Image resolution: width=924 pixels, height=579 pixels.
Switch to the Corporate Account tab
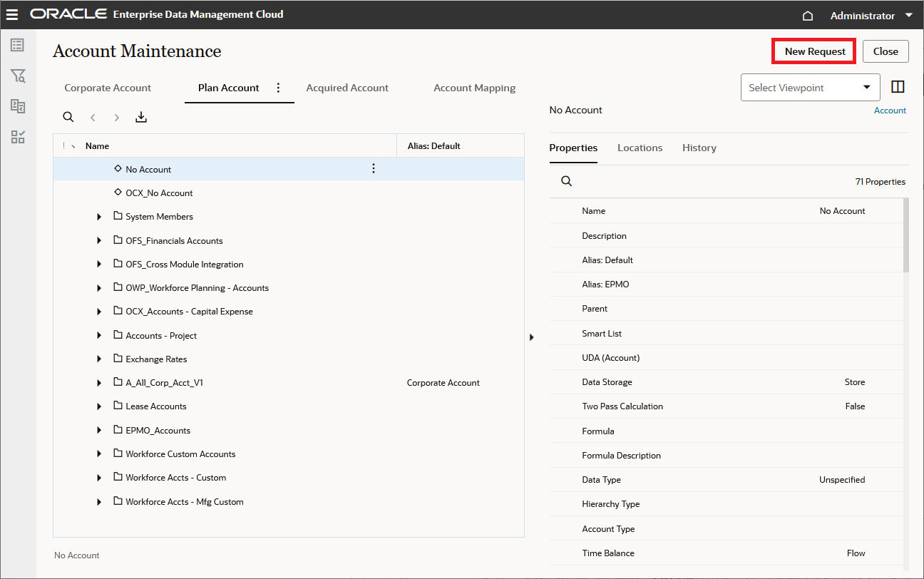pyautogui.click(x=108, y=88)
